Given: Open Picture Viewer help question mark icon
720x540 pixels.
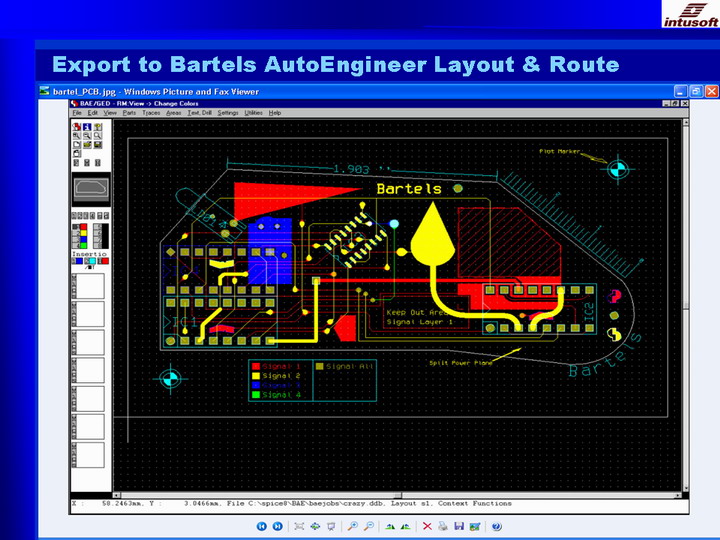Looking at the screenshot, I should click(x=496, y=526).
